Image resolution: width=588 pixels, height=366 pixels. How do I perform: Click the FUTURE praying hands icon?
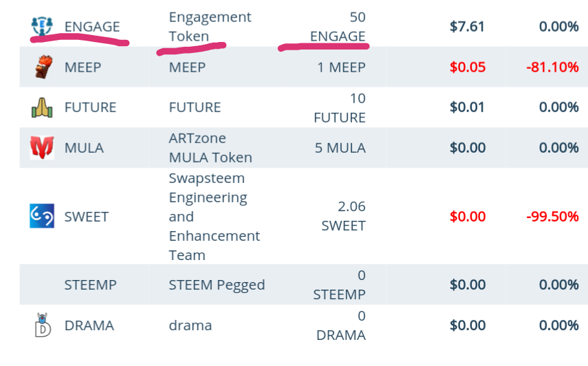point(42,107)
